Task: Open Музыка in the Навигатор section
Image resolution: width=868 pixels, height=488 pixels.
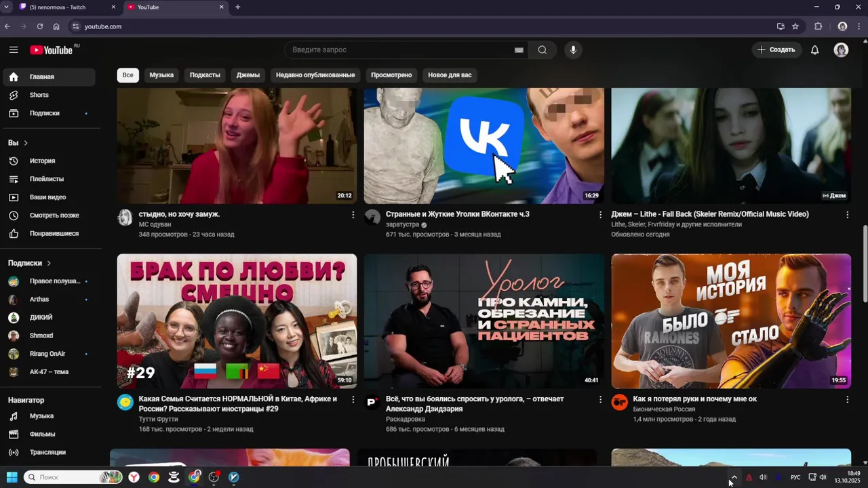Action: tap(47, 416)
